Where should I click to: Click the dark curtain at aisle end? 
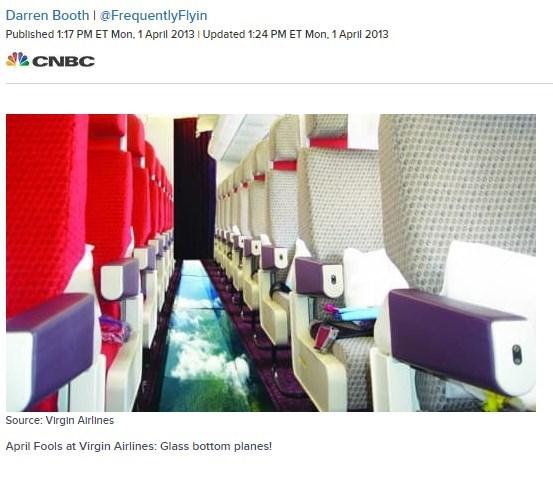click(x=194, y=189)
